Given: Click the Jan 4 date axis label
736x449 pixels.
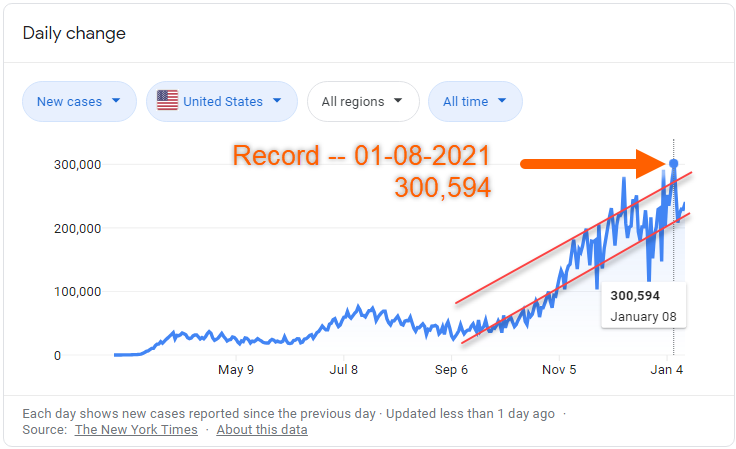Looking at the screenshot, I should coord(667,370).
